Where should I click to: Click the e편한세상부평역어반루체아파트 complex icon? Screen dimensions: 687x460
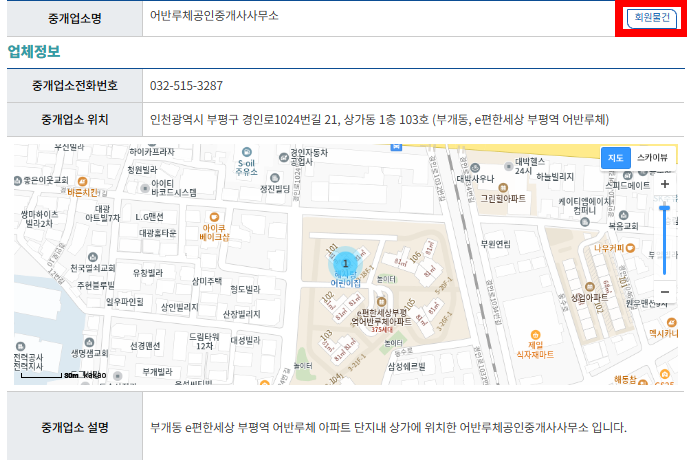click(x=381, y=302)
